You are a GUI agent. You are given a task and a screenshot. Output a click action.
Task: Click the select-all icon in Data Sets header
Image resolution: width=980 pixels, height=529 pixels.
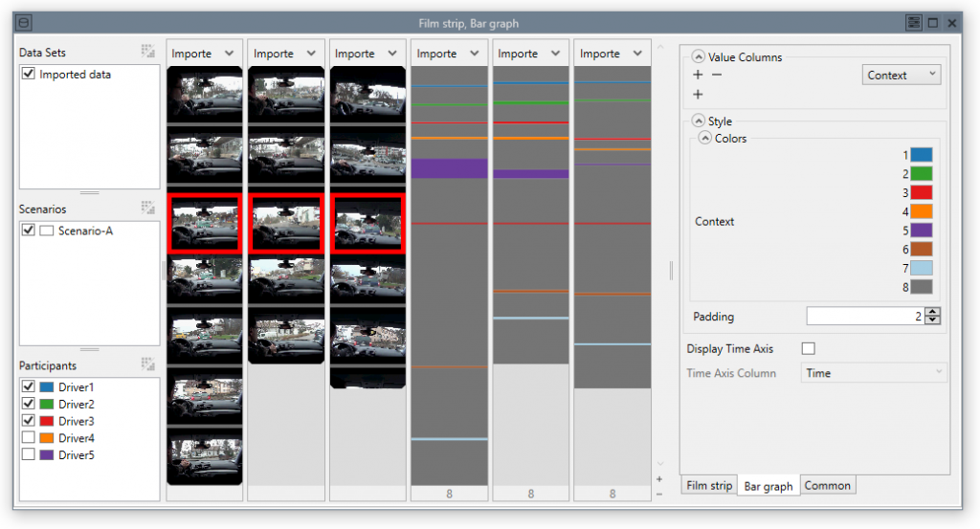tap(147, 52)
